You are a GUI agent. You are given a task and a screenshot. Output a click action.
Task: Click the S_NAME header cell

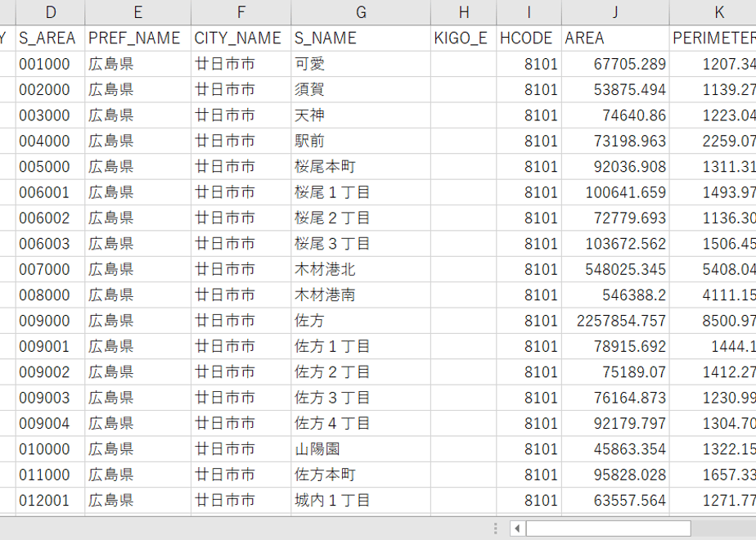pyautogui.click(x=361, y=38)
